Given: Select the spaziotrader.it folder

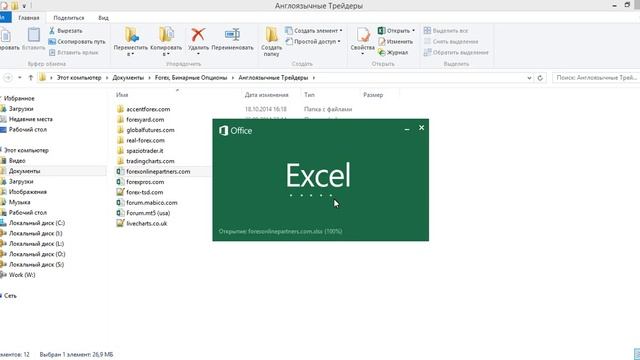Looking at the screenshot, I should tap(144, 151).
